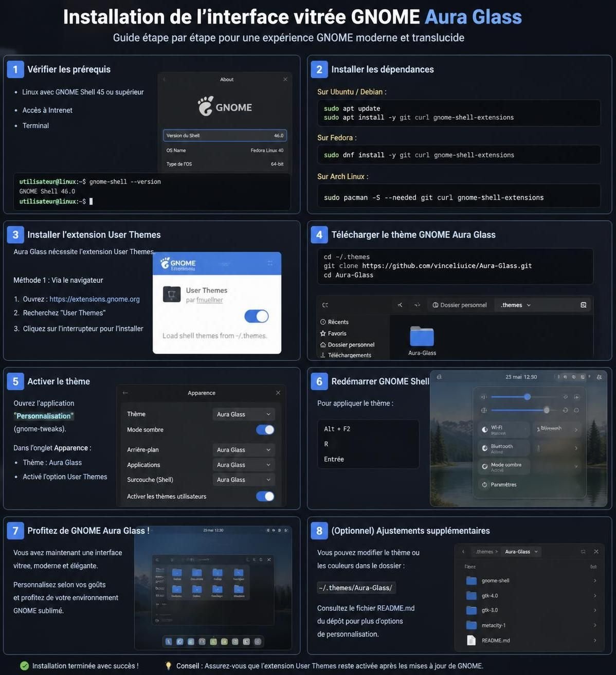Click the Type de l'OS row

click(x=225, y=164)
